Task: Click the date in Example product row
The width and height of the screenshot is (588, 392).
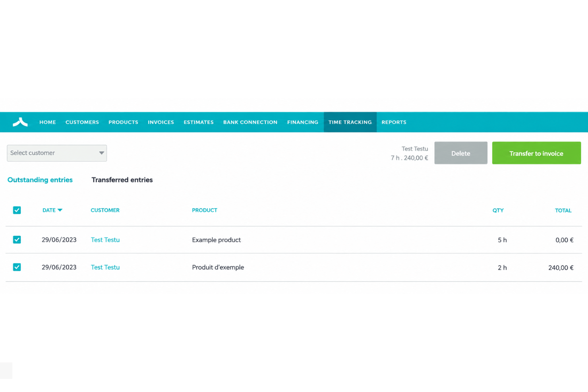Action: 59,240
